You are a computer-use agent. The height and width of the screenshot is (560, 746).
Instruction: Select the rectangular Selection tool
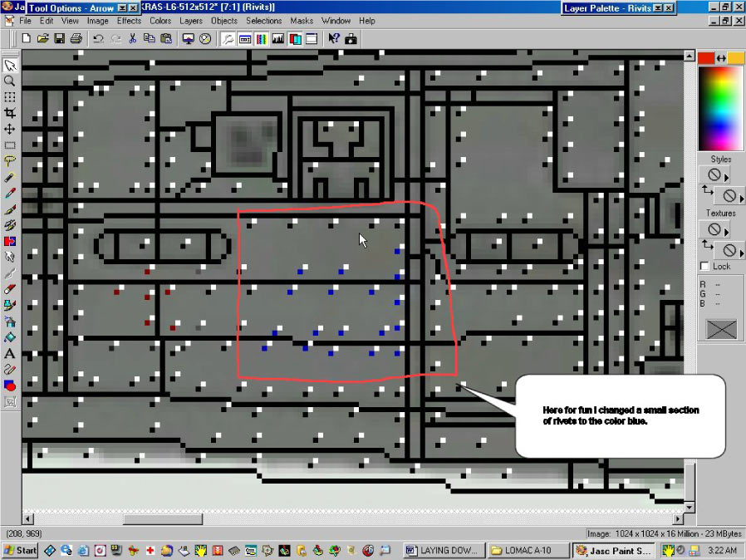tap(10, 145)
